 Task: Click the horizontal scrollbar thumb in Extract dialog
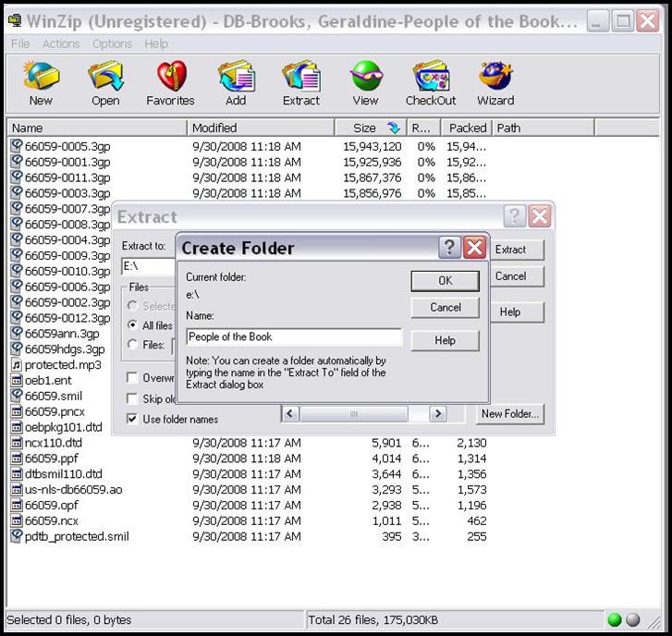pyautogui.click(x=354, y=414)
